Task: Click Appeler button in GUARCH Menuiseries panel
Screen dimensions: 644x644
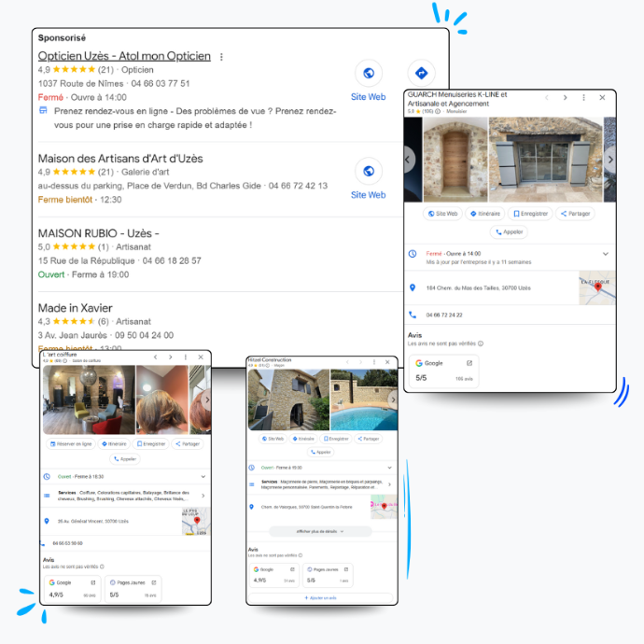Action: (x=509, y=232)
